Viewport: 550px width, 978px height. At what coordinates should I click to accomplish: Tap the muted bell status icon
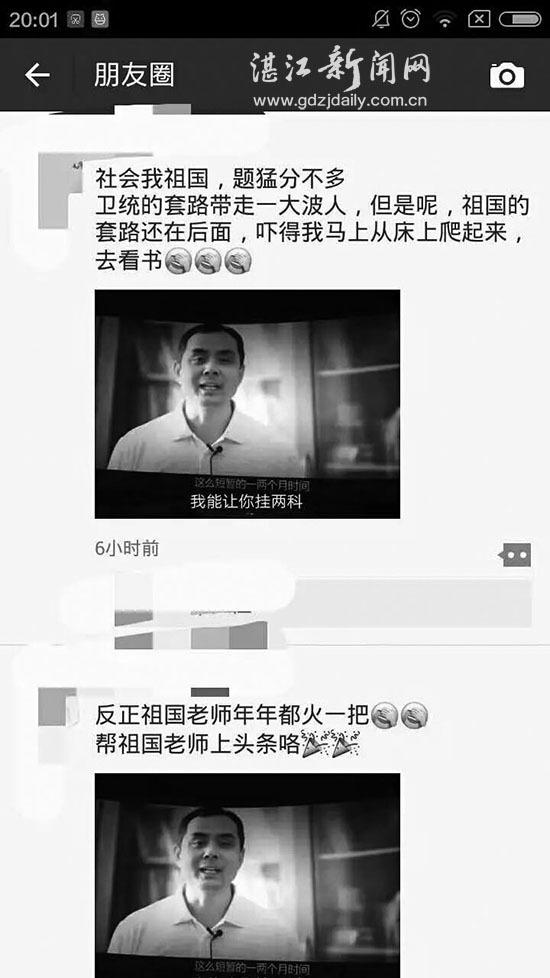(x=380, y=19)
